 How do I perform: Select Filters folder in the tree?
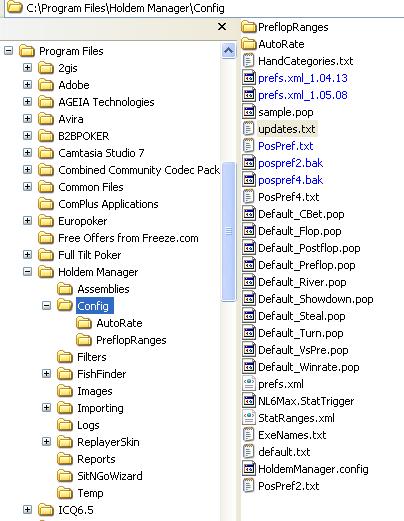pos(92,357)
